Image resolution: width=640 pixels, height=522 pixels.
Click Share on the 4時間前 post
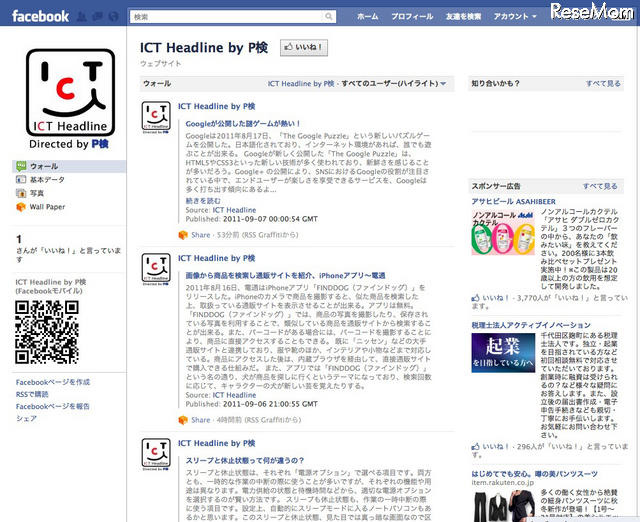click(x=200, y=420)
